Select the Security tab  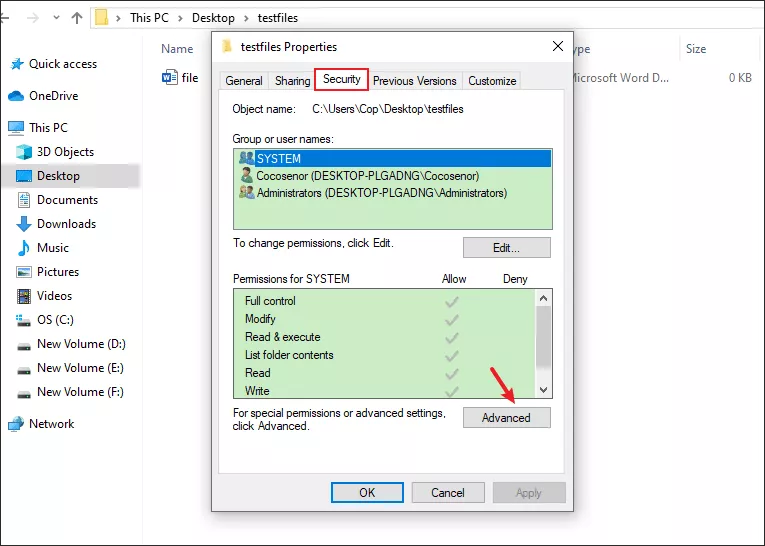pos(342,79)
